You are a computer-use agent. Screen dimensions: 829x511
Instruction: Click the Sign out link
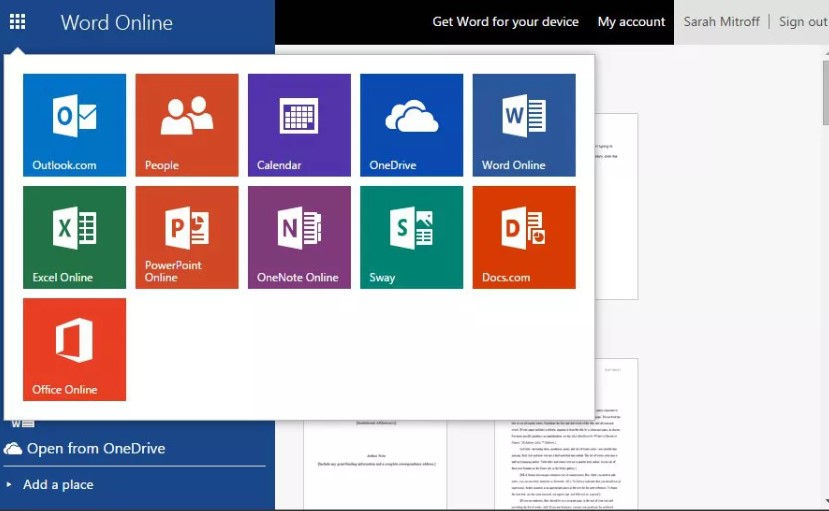click(x=803, y=22)
